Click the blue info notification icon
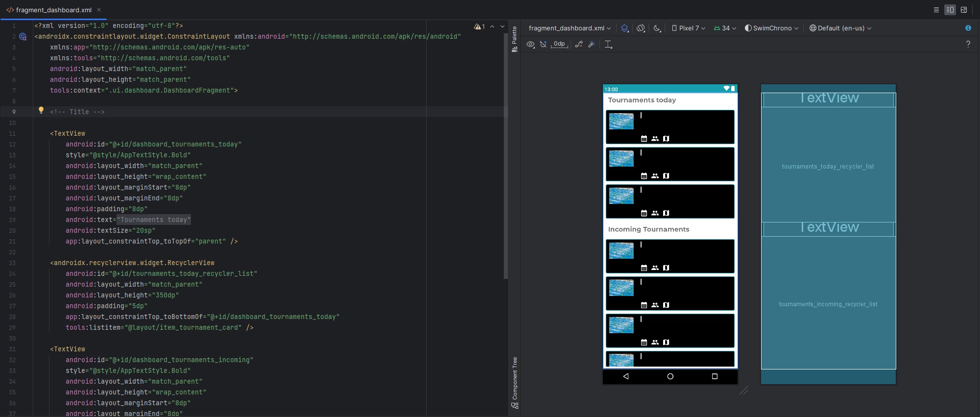Image resolution: width=980 pixels, height=417 pixels. pyautogui.click(x=968, y=28)
